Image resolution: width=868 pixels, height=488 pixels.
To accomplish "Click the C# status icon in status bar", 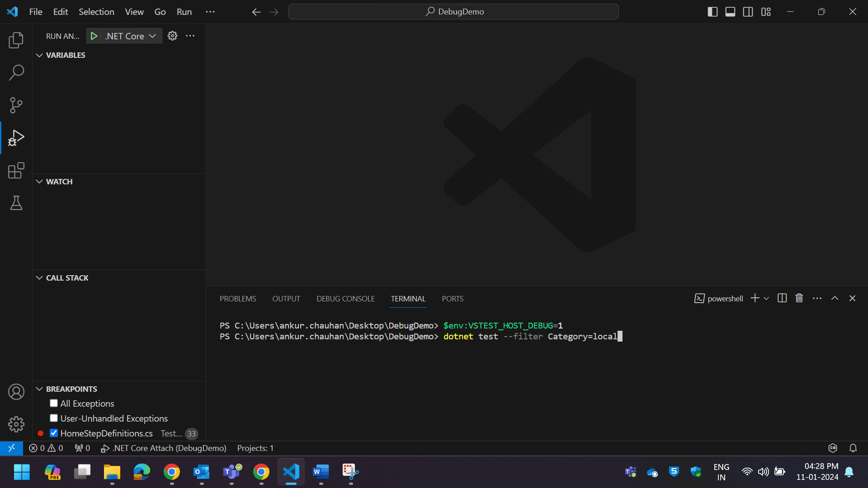I will coord(833,448).
